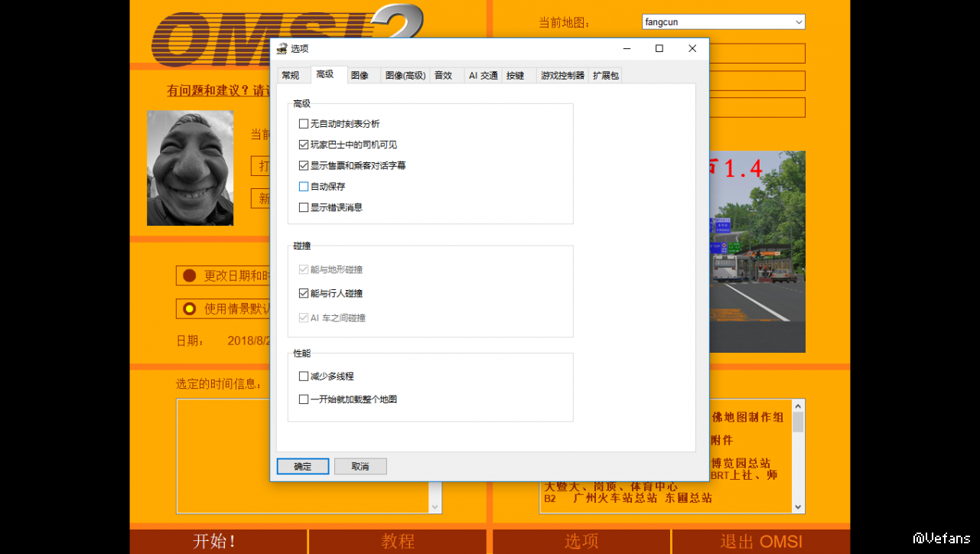The image size is (980, 554).
Task: Open 教程 in the OMSI launcher
Action: (x=398, y=541)
